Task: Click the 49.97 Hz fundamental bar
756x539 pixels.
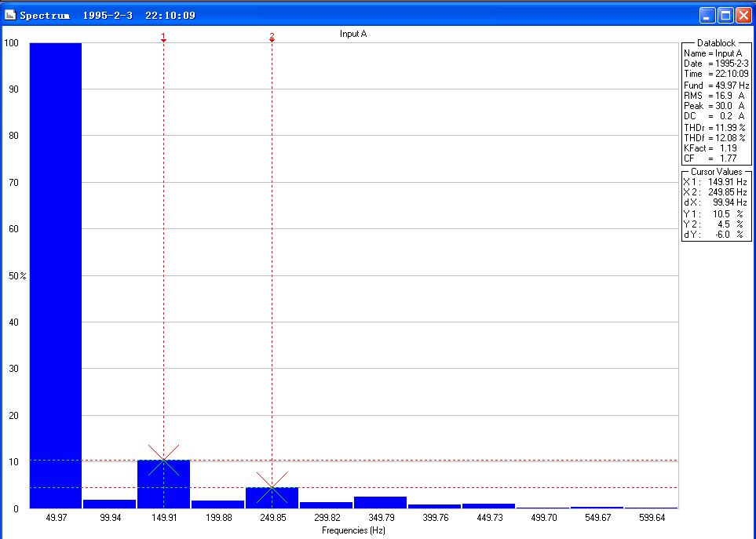Action: coord(56,275)
